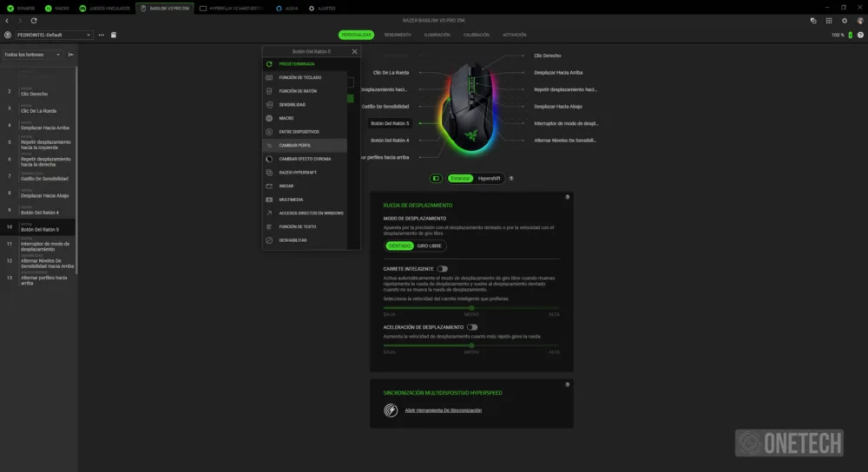The width and height of the screenshot is (868, 472).
Task: Select Botón Del Ratón 4 list row
Action: [38, 211]
